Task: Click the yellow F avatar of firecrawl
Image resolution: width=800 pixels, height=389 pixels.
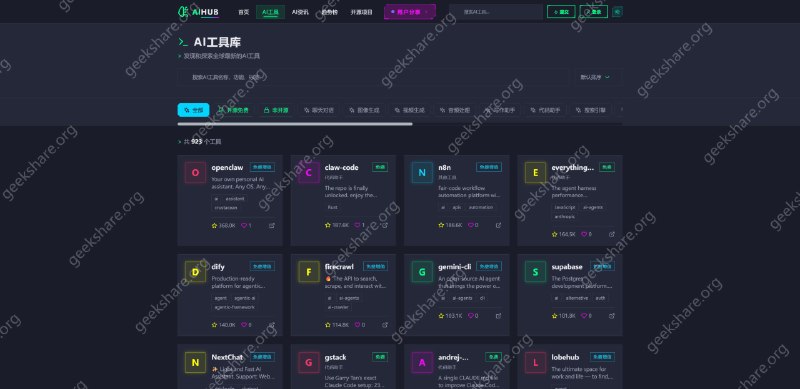Action: (309, 272)
